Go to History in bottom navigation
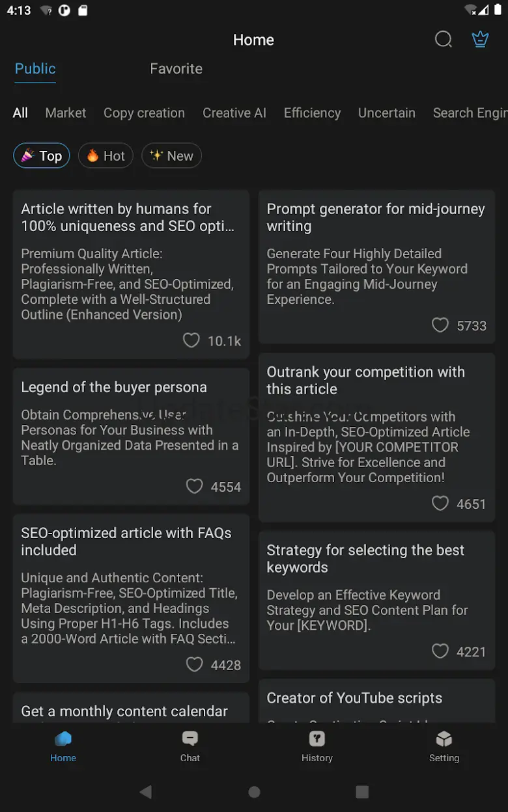 pos(317,746)
